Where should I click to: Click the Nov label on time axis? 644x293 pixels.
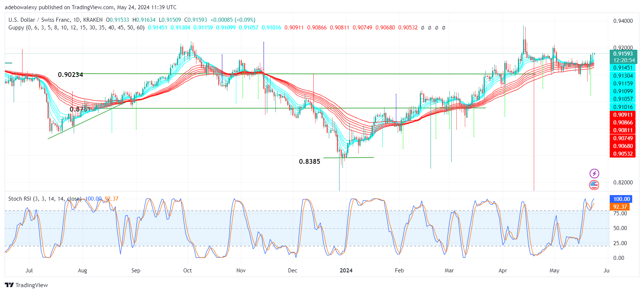point(241,271)
